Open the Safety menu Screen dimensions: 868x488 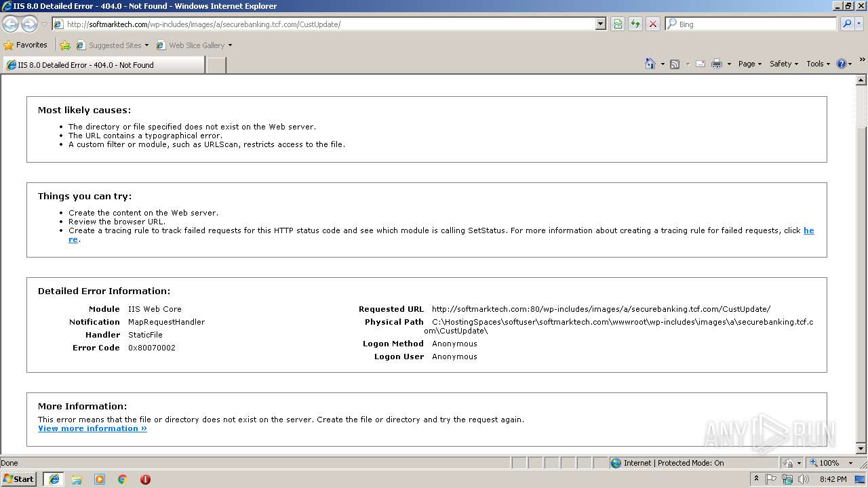click(x=784, y=64)
